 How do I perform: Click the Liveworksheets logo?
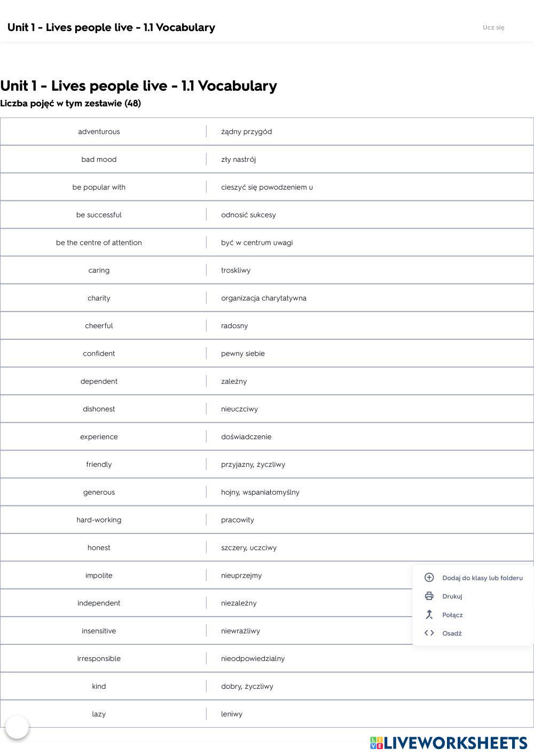point(449,743)
